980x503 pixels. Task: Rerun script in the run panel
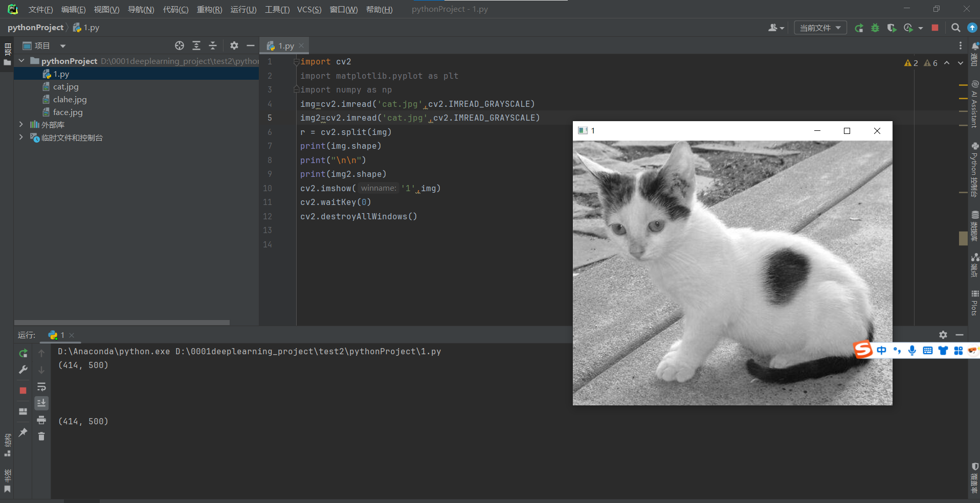23,353
